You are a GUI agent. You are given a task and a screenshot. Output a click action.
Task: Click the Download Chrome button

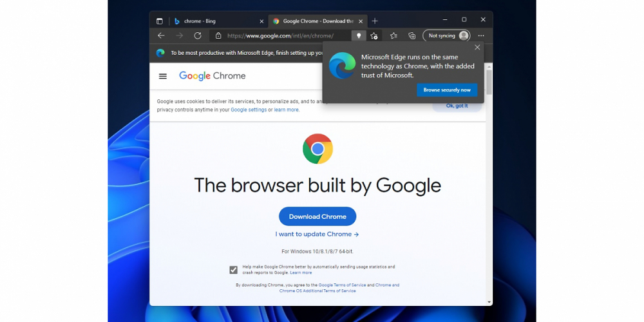317,216
